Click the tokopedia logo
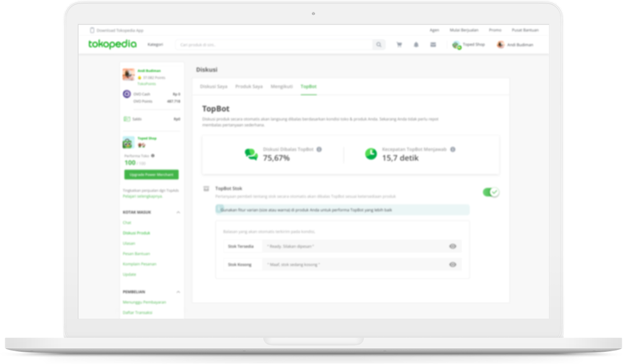 pos(113,44)
